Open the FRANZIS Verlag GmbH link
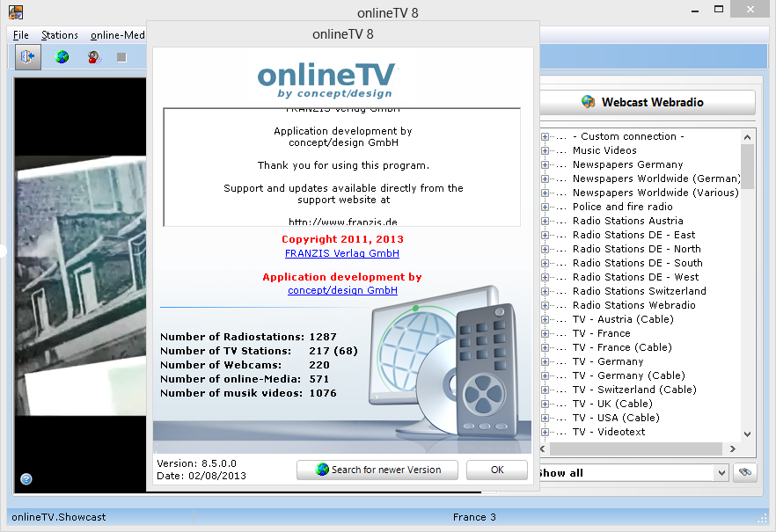 tap(342, 253)
